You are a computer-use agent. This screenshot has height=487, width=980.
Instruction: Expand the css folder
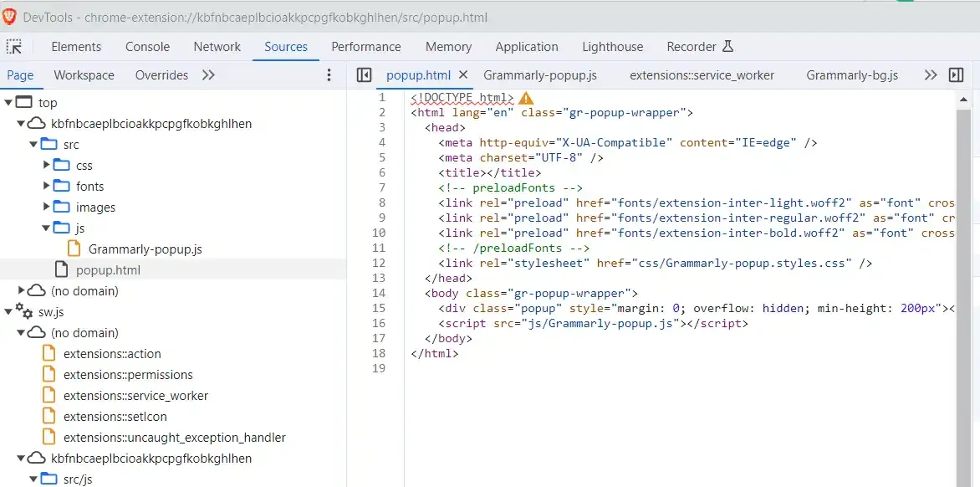(x=47, y=166)
